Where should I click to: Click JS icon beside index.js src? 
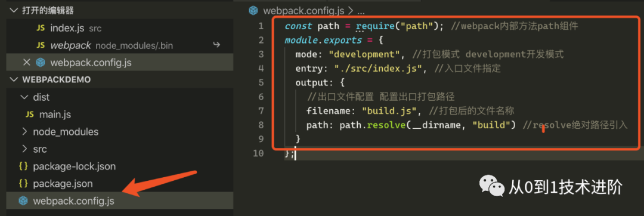pos(41,28)
